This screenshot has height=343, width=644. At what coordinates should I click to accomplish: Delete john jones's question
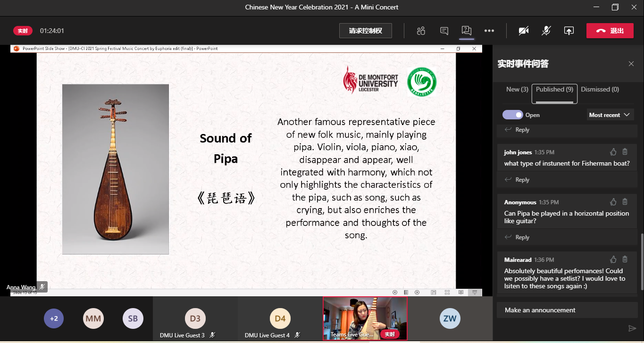point(625,152)
